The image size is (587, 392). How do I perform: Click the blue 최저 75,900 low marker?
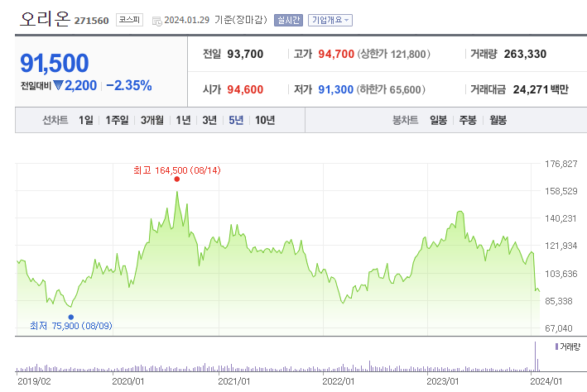tap(70, 318)
